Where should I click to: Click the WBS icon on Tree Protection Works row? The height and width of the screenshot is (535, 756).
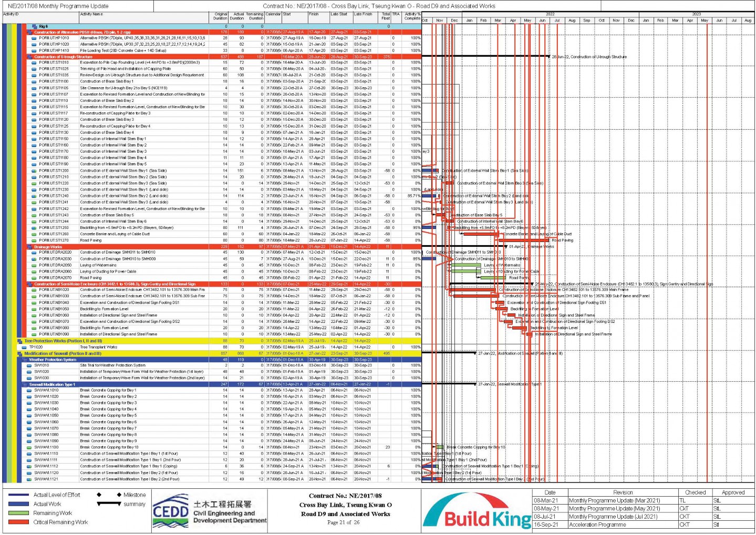tap(20, 341)
